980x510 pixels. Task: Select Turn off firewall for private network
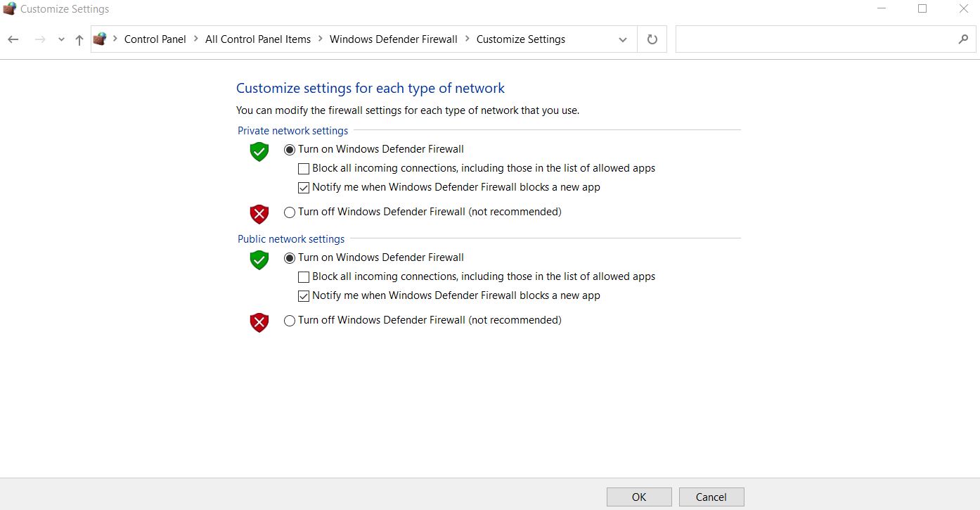point(290,212)
